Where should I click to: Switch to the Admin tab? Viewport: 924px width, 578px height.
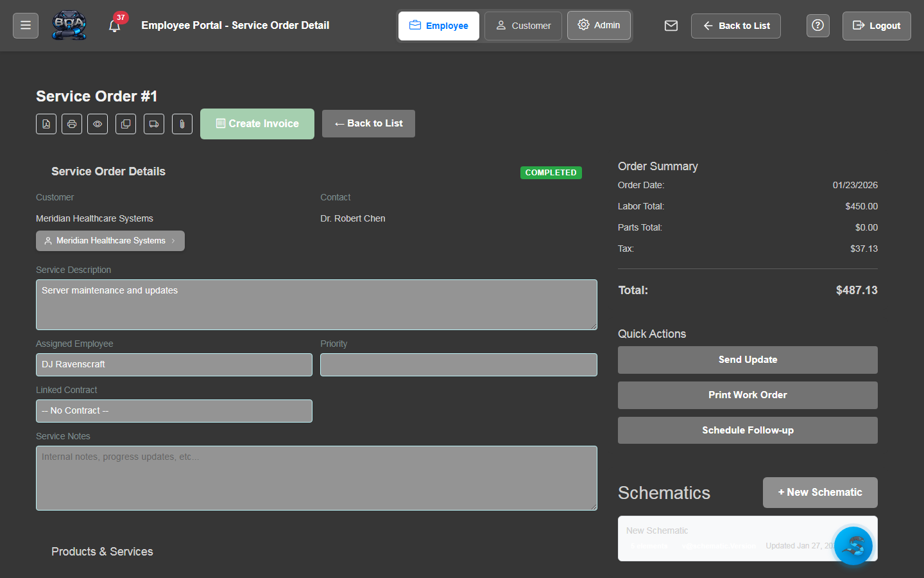[x=599, y=26]
